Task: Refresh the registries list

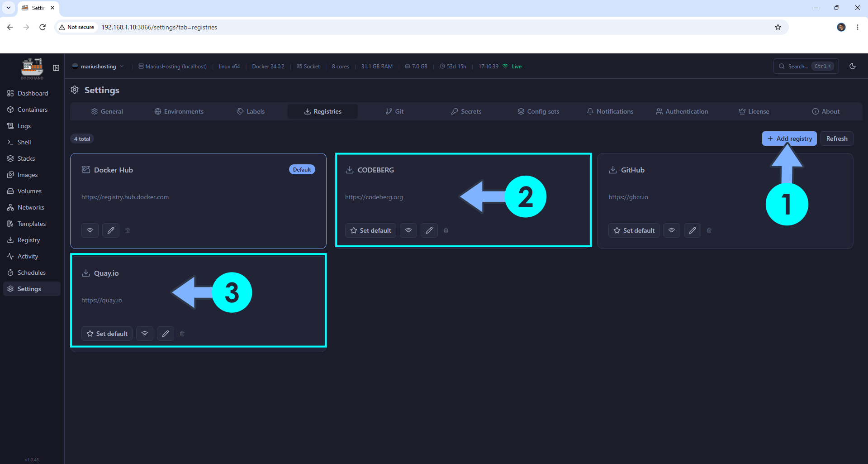Action: [x=837, y=139]
